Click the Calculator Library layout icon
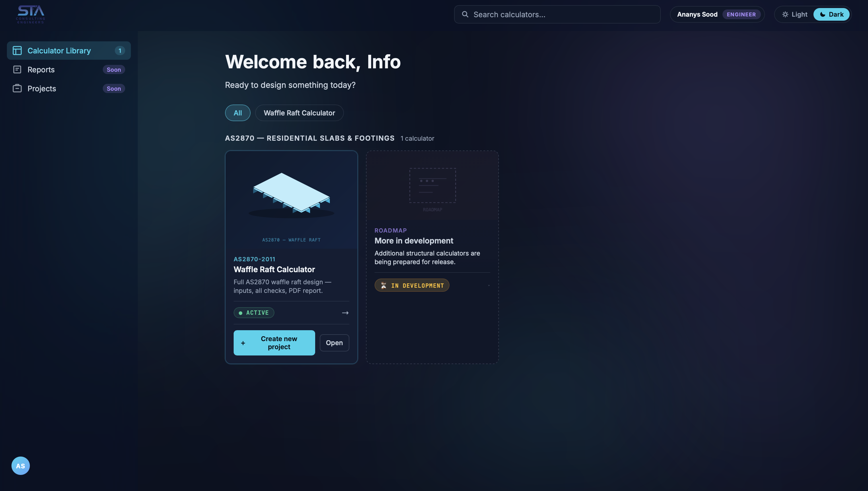Viewport: 868px width, 491px height. (17, 51)
